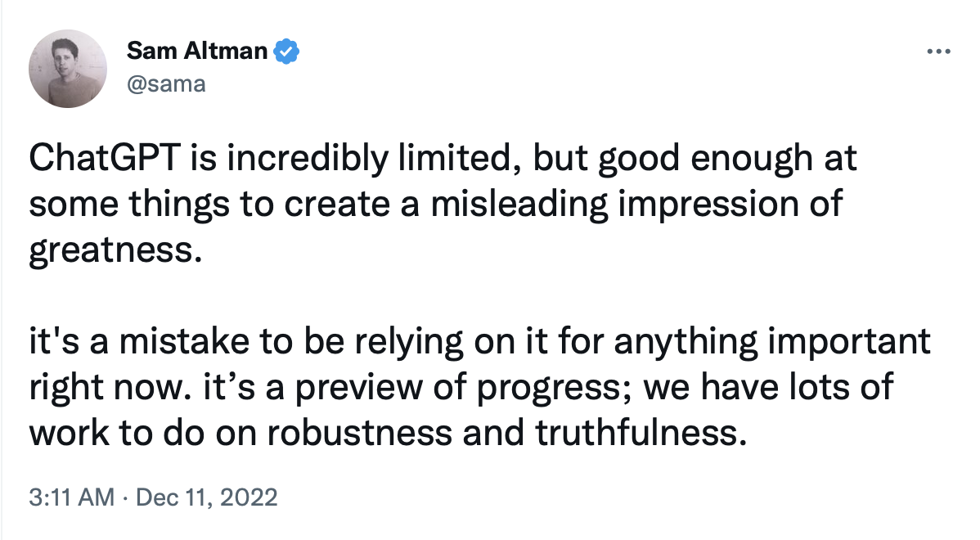Click the Dec 11, 2022 date

[207, 497]
